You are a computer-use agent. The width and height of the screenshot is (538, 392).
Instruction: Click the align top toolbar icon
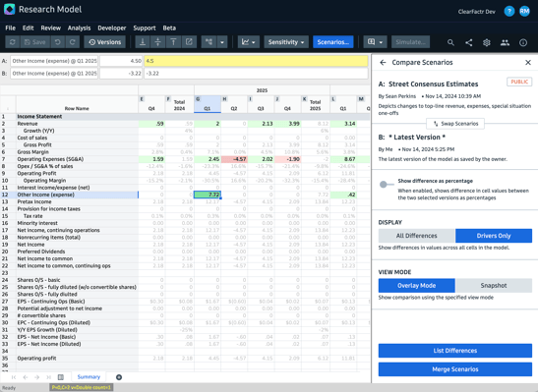point(173,42)
